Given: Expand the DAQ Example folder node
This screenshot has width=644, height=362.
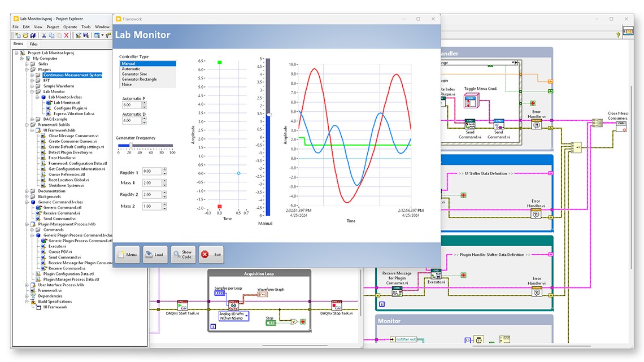Looking at the screenshot, I should [32, 119].
